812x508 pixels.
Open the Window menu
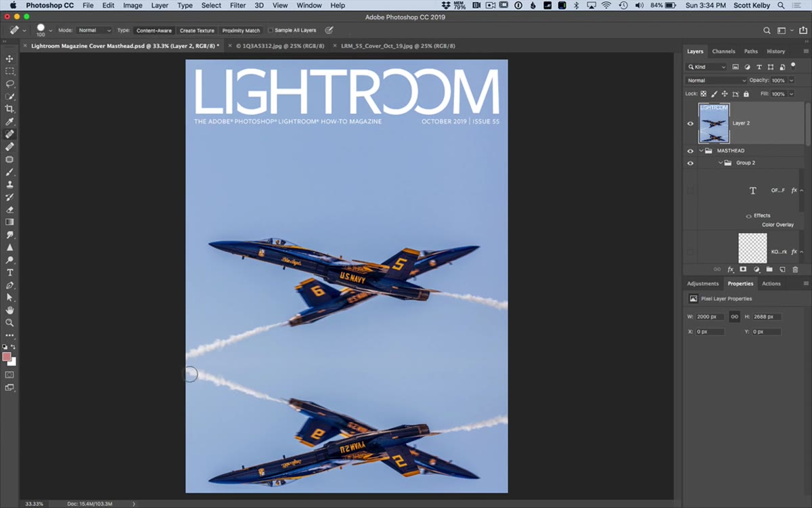[x=309, y=5]
